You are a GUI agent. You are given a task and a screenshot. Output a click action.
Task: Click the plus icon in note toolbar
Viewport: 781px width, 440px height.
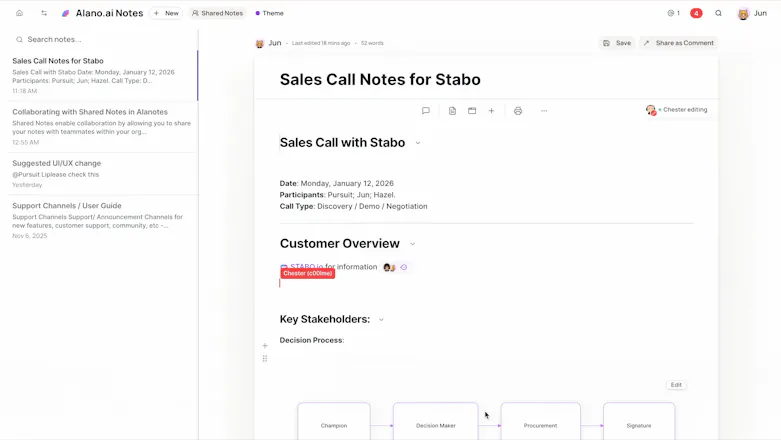coord(491,111)
